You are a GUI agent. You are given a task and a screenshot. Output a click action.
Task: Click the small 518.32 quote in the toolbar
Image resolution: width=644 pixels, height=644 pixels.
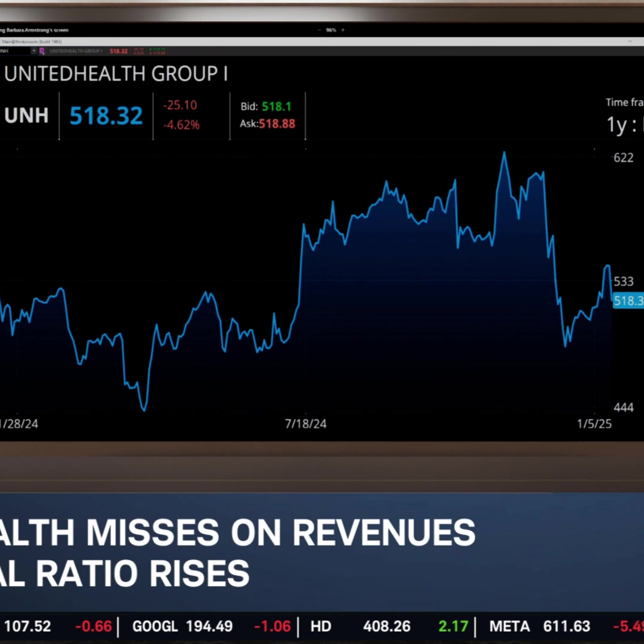(x=119, y=51)
